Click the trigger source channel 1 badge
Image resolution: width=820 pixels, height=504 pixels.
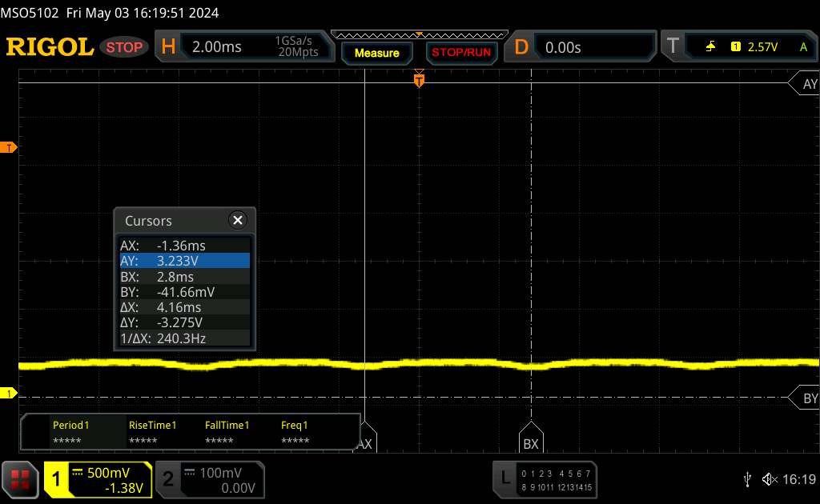735,47
